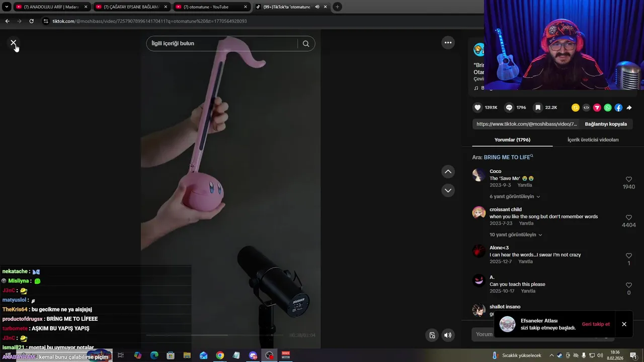
Task: Open Google Chrome from taskbar
Action: (220, 355)
